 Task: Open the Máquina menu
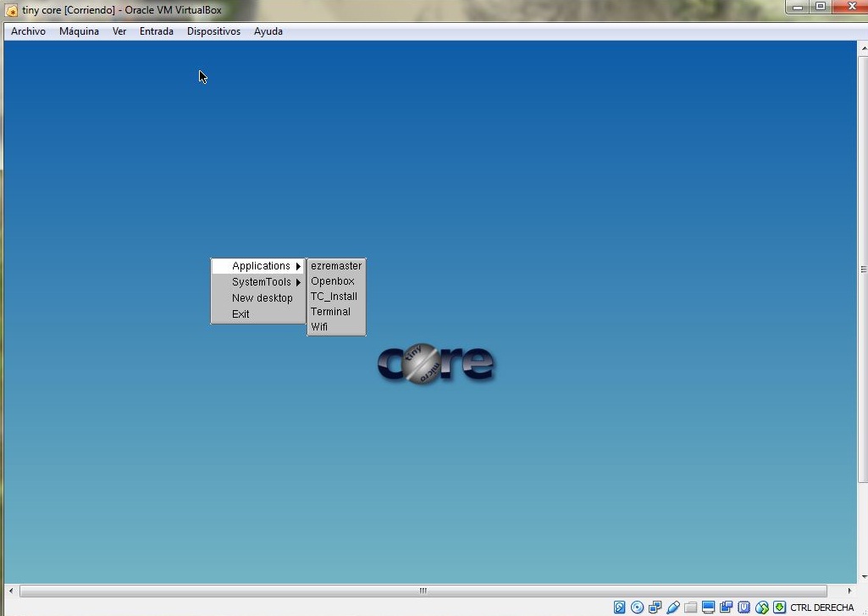79,31
